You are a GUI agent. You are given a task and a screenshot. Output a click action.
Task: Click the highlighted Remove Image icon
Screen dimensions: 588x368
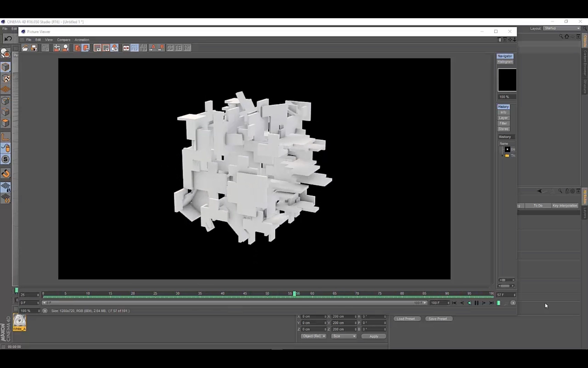[86, 48]
